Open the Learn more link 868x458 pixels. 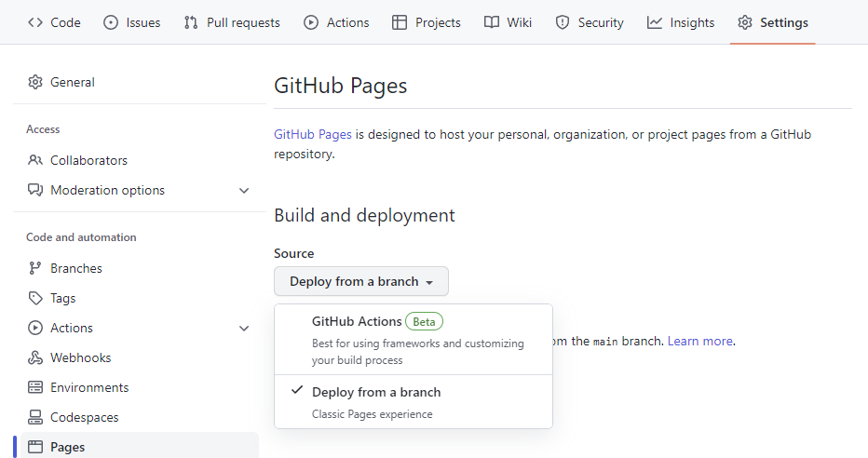click(x=699, y=342)
